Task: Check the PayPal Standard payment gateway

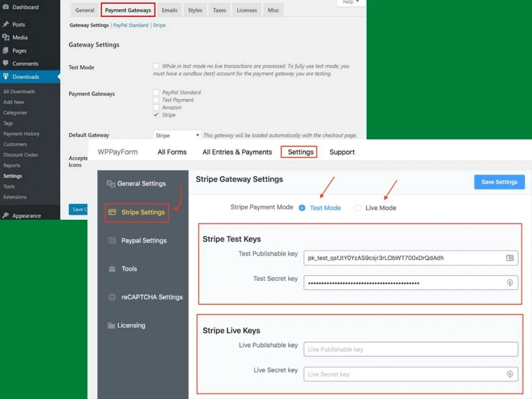Action: [x=156, y=92]
